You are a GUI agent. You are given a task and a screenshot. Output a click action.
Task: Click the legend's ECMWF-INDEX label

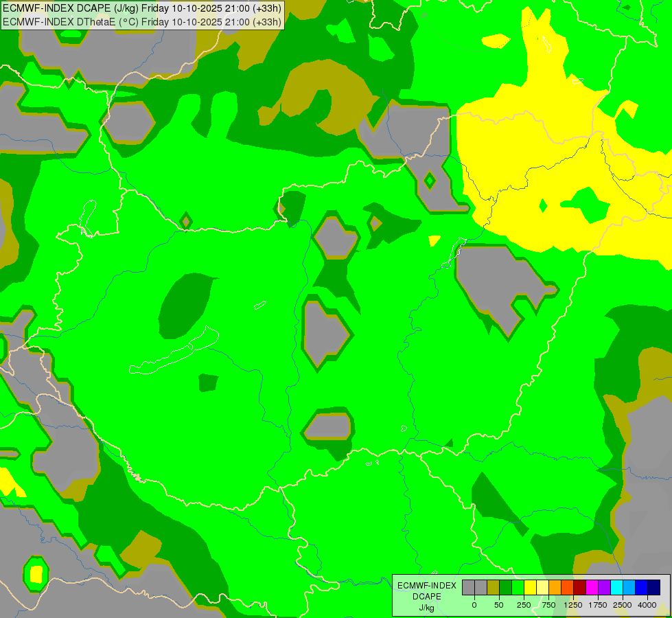coord(427,586)
